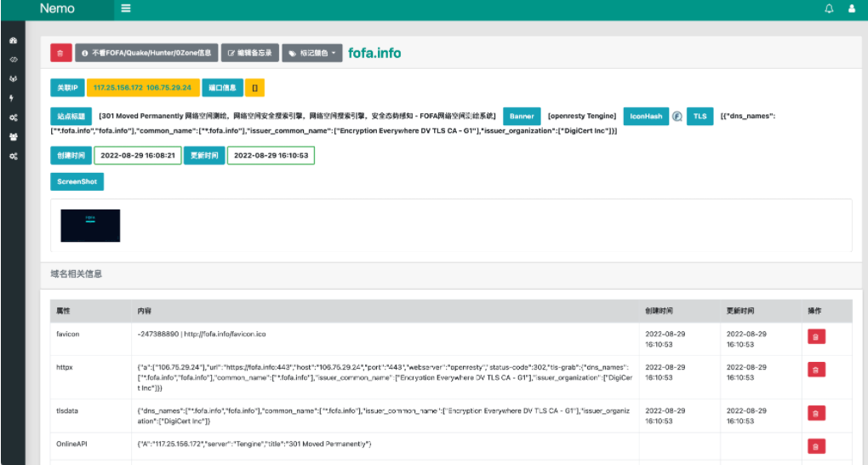
Task: Hide FOFA/Quake/Hunter/0Zone info button
Action: [146, 53]
